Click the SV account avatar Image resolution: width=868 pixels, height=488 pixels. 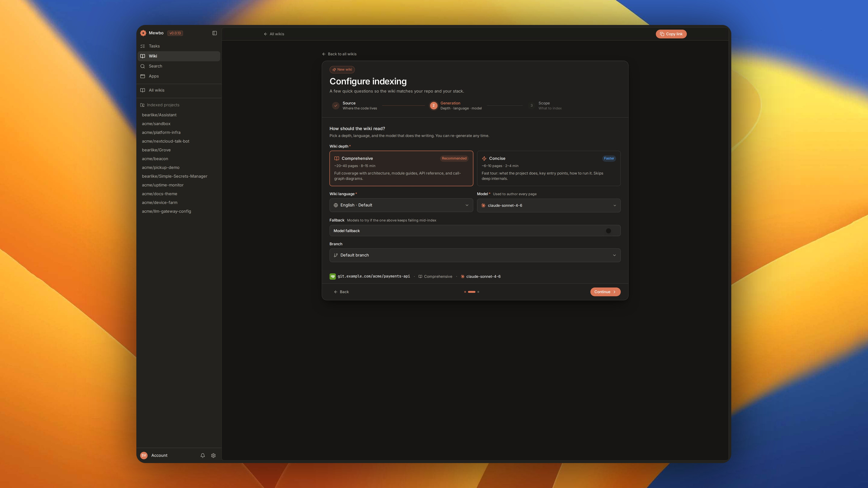(x=144, y=455)
